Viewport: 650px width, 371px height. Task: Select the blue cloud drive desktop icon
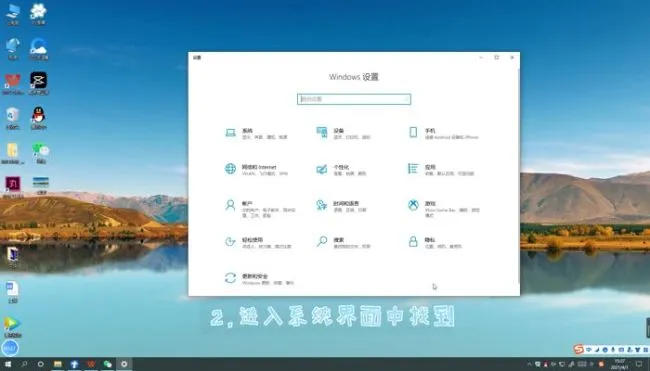click(x=39, y=48)
